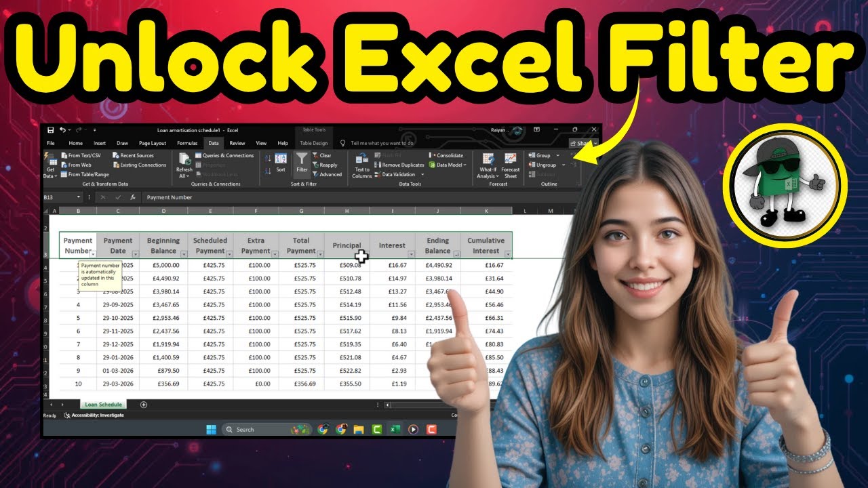The height and width of the screenshot is (488, 868).
Task: Click the Group outline command
Action: tap(540, 156)
